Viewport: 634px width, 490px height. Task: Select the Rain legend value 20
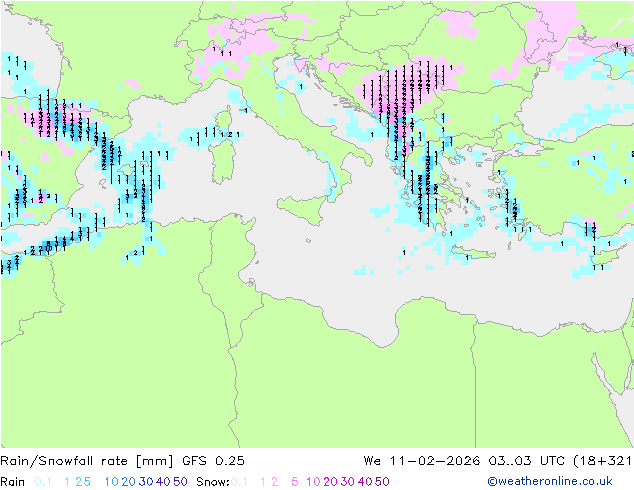129,482
